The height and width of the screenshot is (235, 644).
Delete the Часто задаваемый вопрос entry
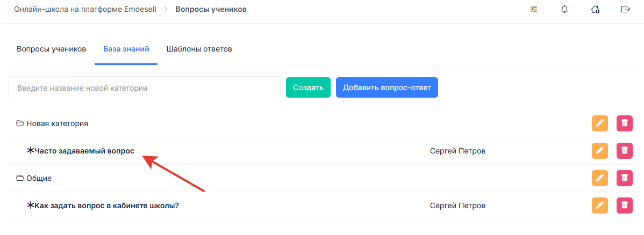click(624, 151)
